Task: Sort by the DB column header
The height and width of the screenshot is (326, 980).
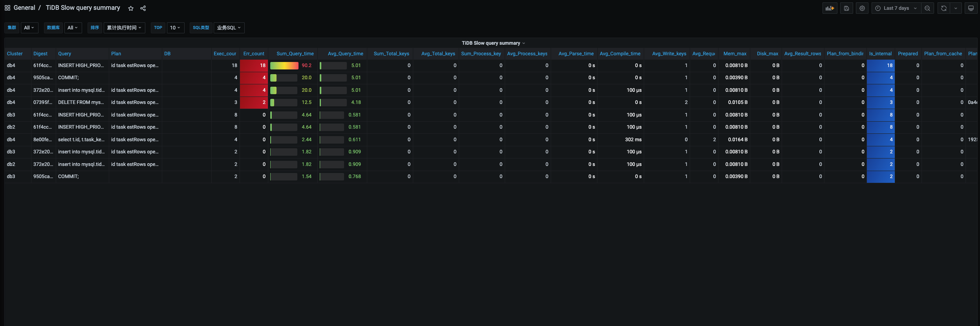Action: (167, 54)
